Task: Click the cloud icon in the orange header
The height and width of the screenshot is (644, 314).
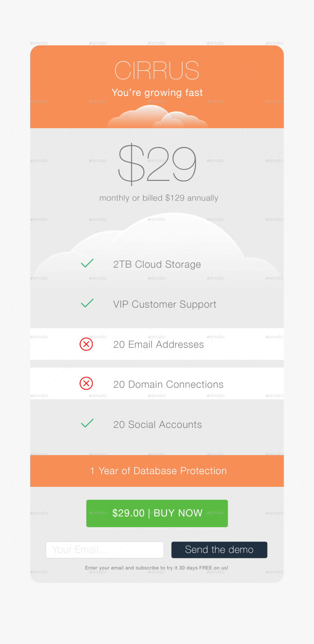Action: 158,117
